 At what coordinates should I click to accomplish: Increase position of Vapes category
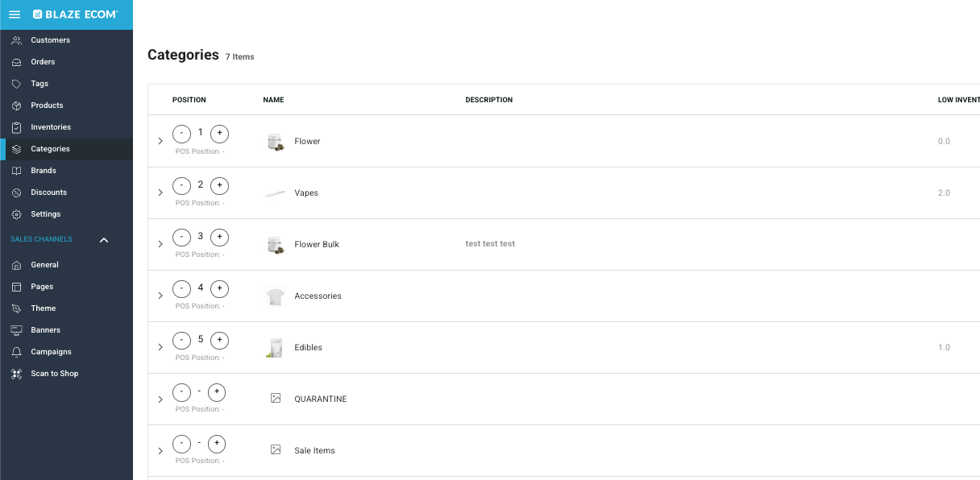pos(220,186)
